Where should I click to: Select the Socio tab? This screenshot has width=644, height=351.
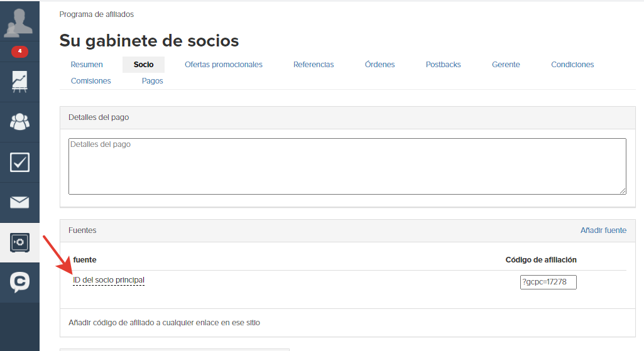coord(143,65)
